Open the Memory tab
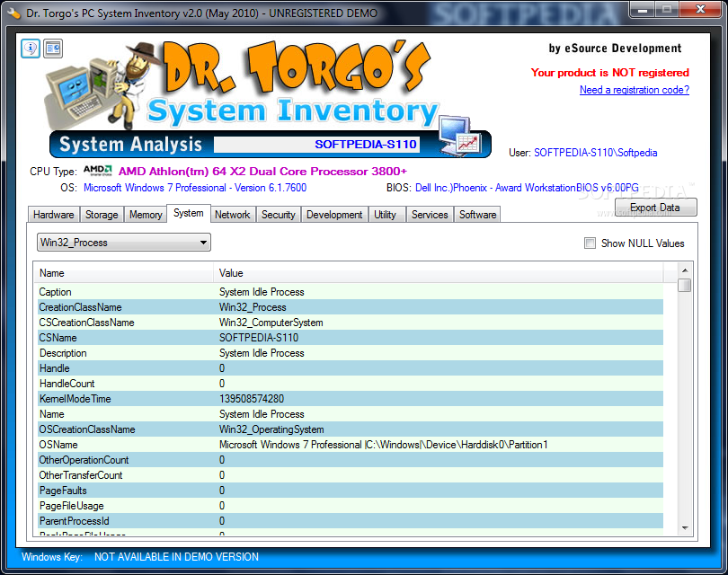This screenshot has height=575, width=728. click(x=146, y=215)
